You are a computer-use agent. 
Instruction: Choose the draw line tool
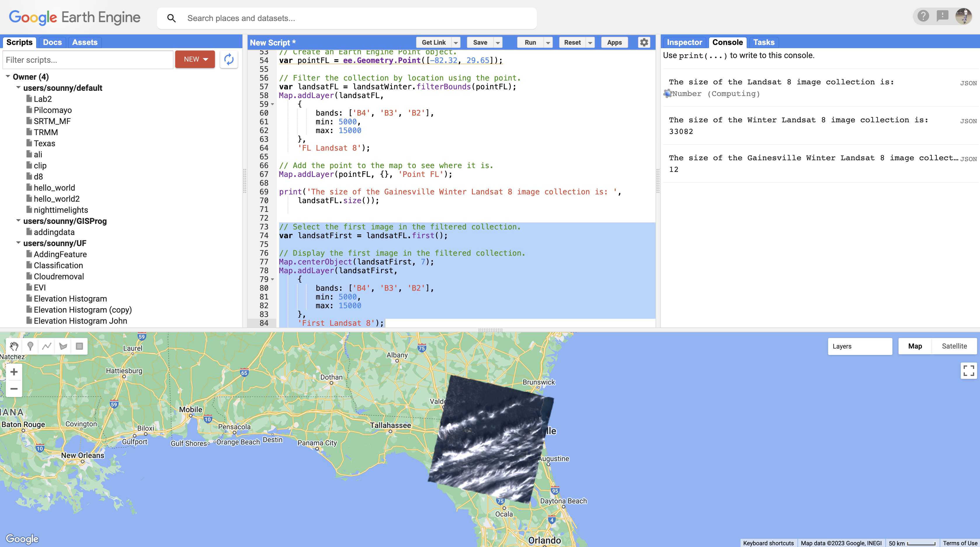47,346
